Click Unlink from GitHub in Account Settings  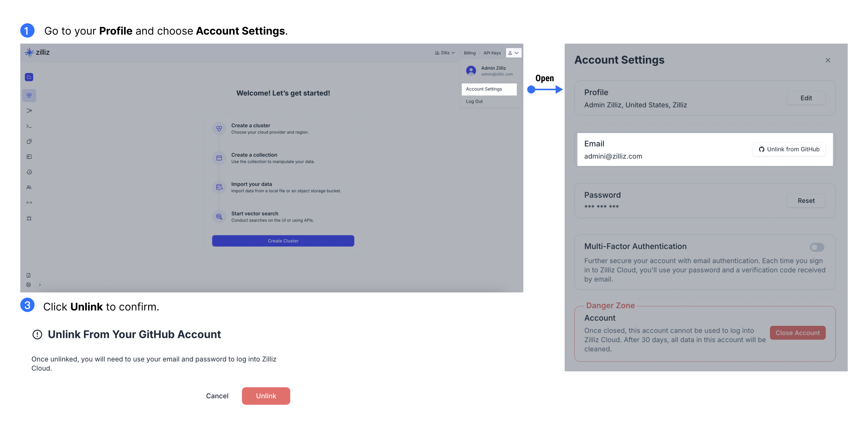point(789,149)
